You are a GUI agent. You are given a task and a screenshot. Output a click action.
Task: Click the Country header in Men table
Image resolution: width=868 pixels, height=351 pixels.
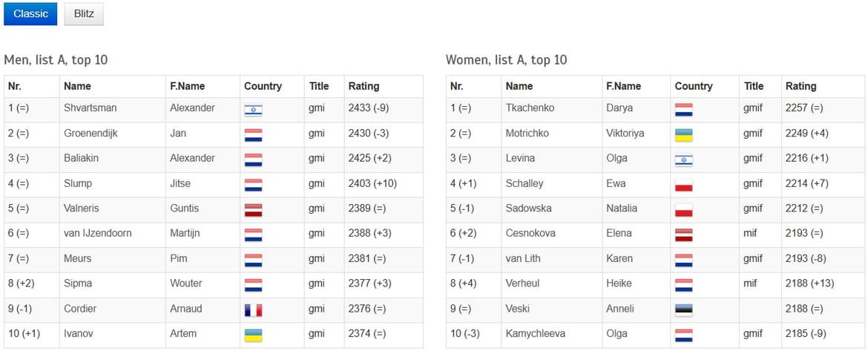[263, 86]
